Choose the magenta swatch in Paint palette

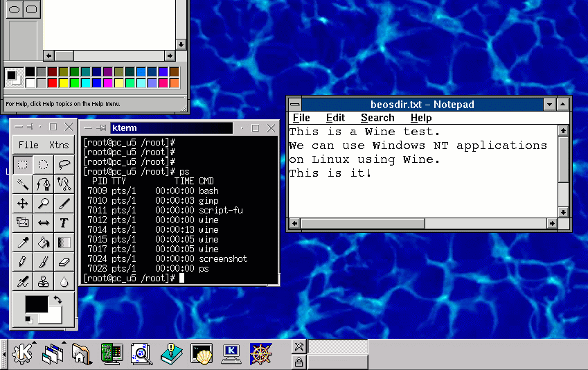pyautogui.click(x=108, y=82)
